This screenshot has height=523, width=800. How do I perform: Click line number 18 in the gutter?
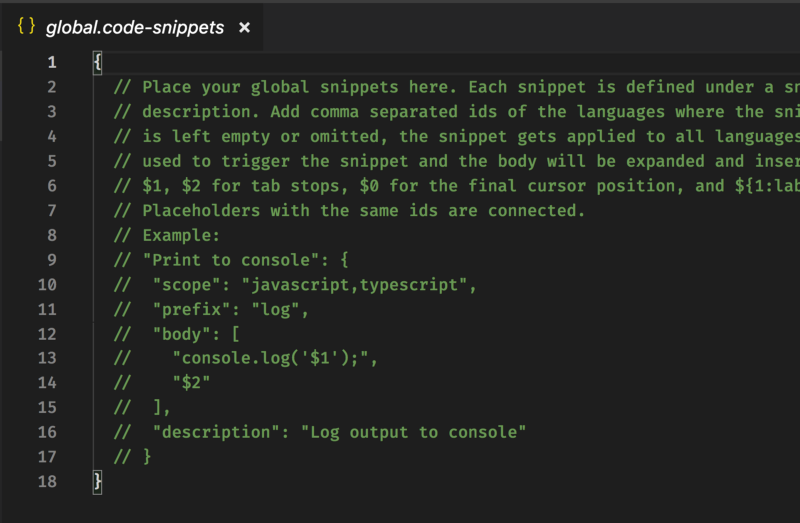pyautogui.click(x=48, y=481)
